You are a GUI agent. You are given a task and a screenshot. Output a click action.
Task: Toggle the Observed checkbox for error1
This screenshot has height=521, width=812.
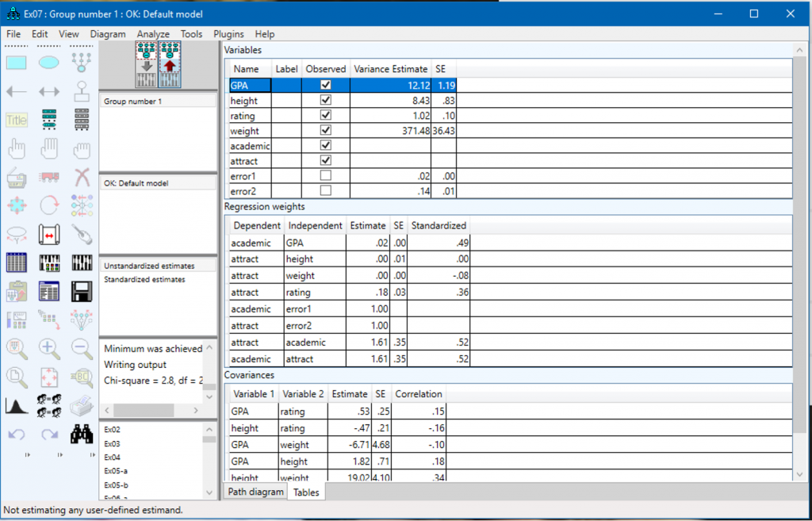[326, 176]
